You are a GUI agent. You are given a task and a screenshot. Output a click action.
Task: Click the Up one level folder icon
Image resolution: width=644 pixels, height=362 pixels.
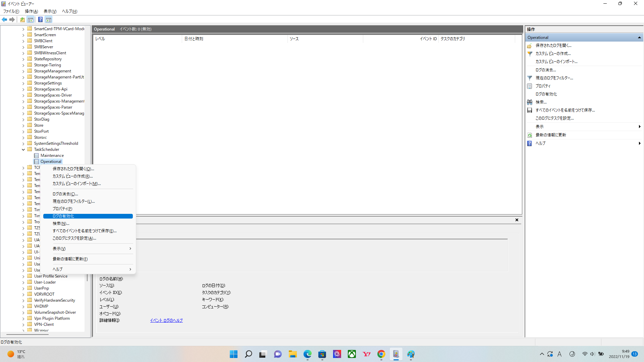tap(22, 19)
